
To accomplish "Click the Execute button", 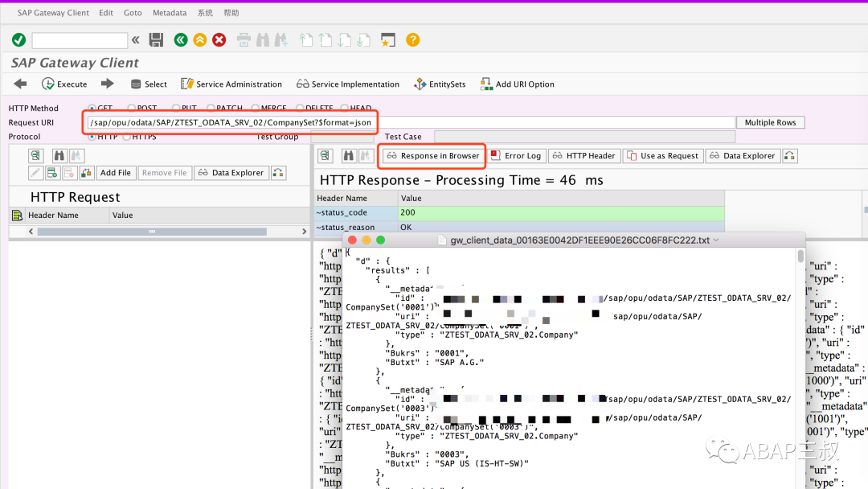I will 64,84.
